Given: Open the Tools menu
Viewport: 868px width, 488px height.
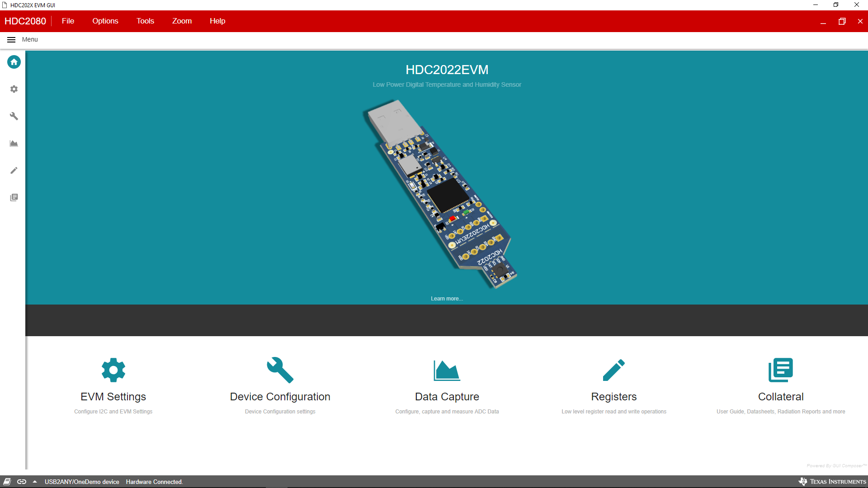Looking at the screenshot, I should [146, 21].
